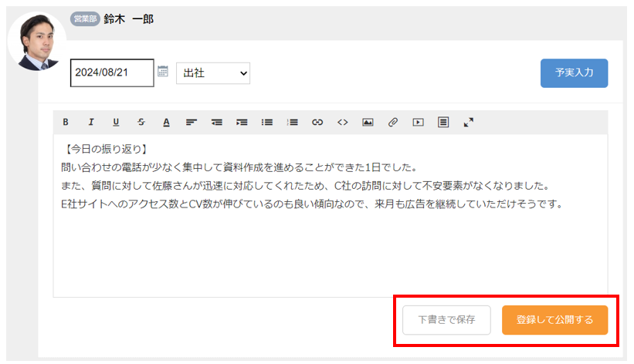Click the user profile photo
Image resolution: width=634 pixels, height=364 pixels.
[37, 41]
